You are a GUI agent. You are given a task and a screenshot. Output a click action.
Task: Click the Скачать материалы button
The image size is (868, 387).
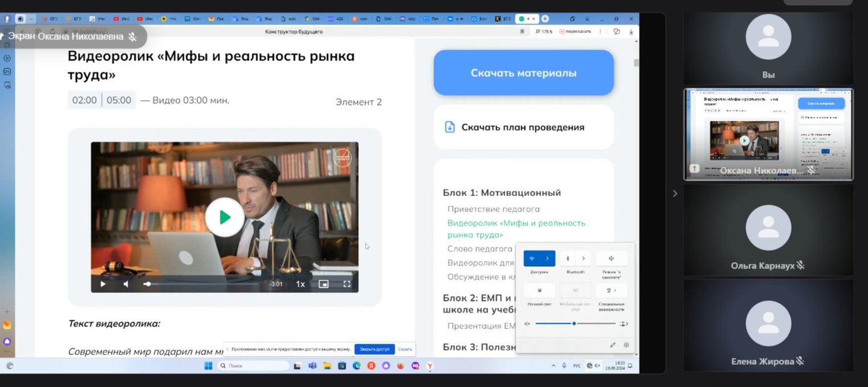523,73
